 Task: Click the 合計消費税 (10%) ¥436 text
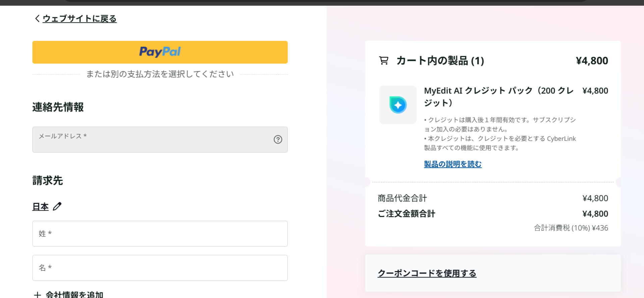coord(571,228)
